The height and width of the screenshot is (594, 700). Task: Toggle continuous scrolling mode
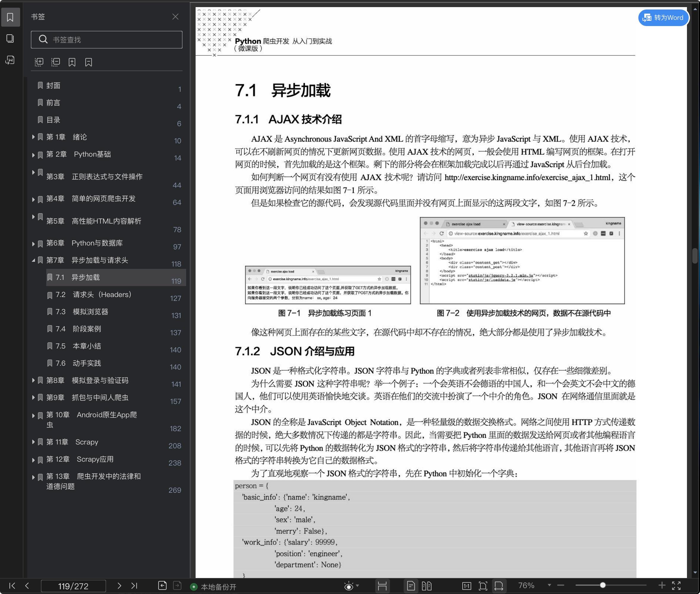pos(382,586)
